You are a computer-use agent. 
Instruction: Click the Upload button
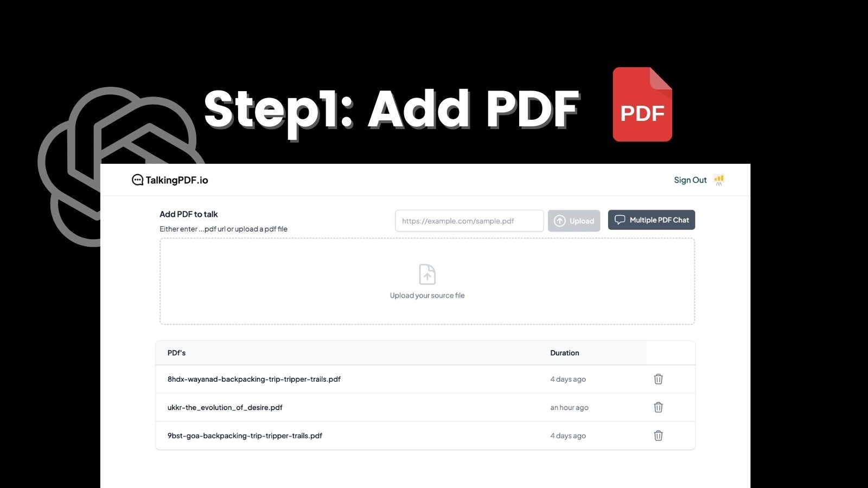click(x=574, y=221)
